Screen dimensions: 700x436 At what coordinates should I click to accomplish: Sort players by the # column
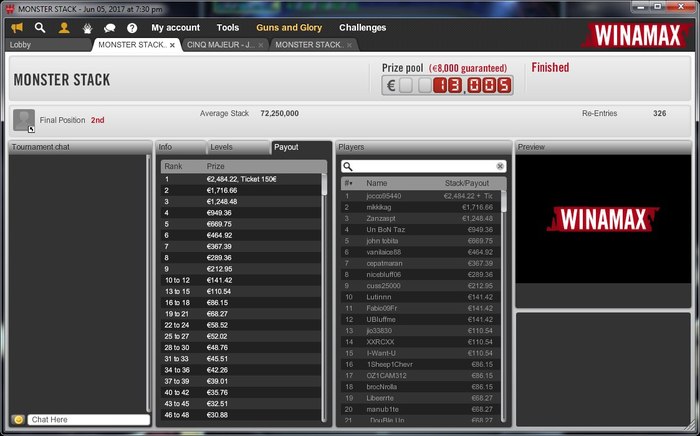point(349,183)
